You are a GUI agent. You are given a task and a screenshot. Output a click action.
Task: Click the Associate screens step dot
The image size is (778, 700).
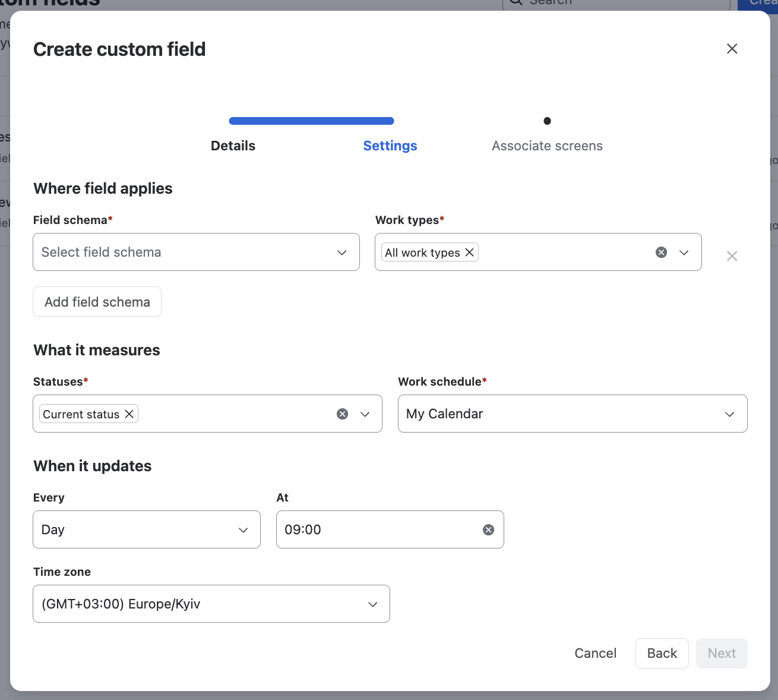point(547,121)
